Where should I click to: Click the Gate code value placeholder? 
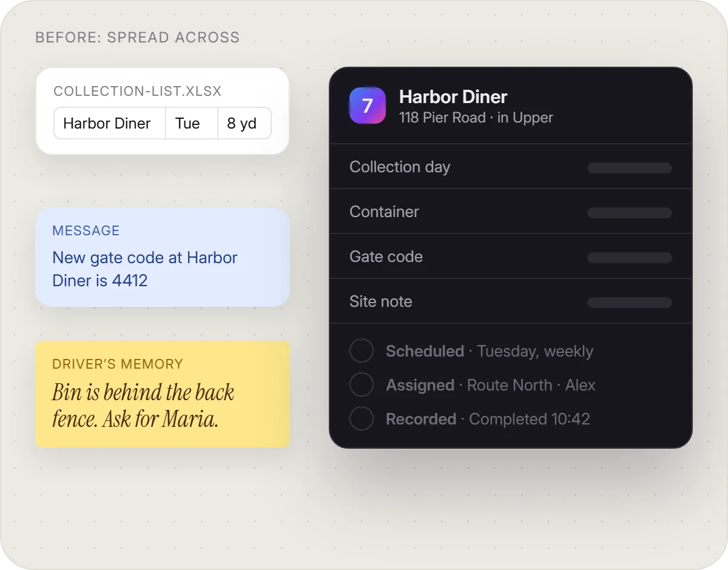tap(630, 258)
